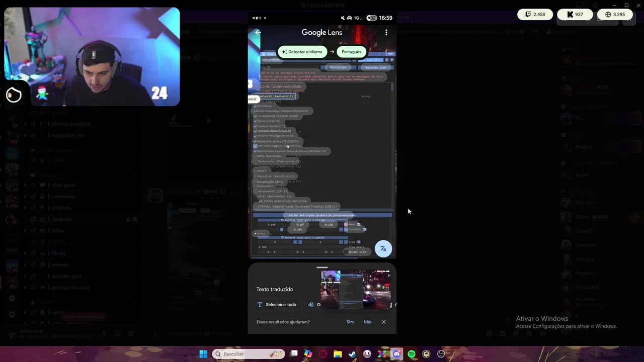Toggle Nitidez Adaptativa AdaptiveSharpen checkbox
644x362 pixels.
[255, 111]
